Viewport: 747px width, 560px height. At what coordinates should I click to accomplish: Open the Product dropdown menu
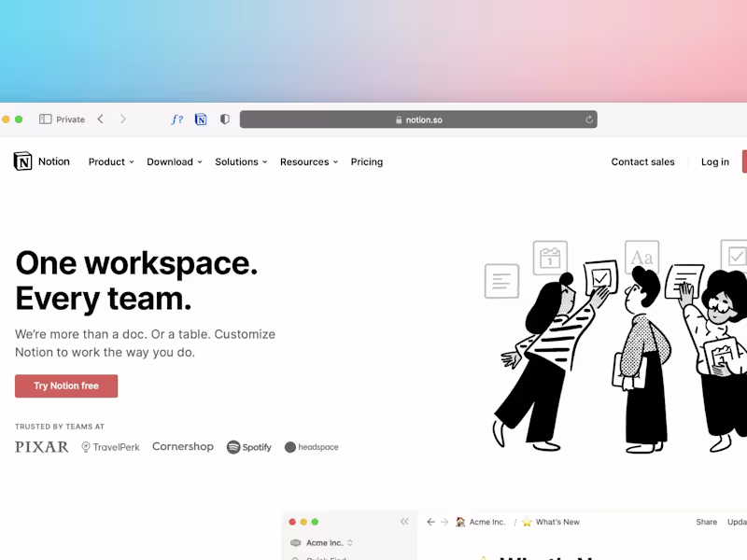pyautogui.click(x=109, y=161)
